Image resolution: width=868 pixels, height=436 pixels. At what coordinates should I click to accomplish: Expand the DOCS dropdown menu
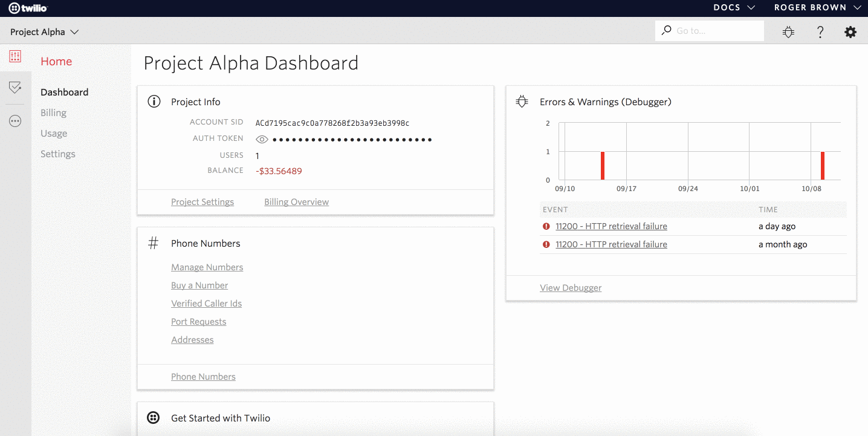pos(734,8)
